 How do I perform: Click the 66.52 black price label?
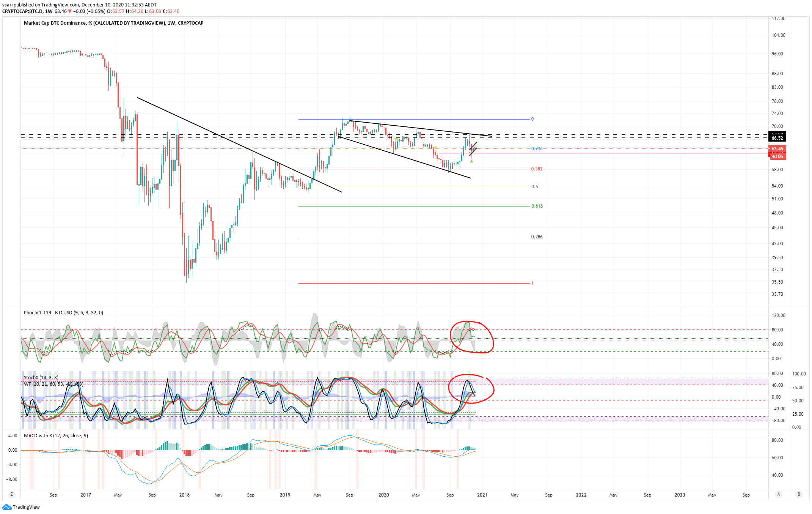pyautogui.click(x=777, y=138)
